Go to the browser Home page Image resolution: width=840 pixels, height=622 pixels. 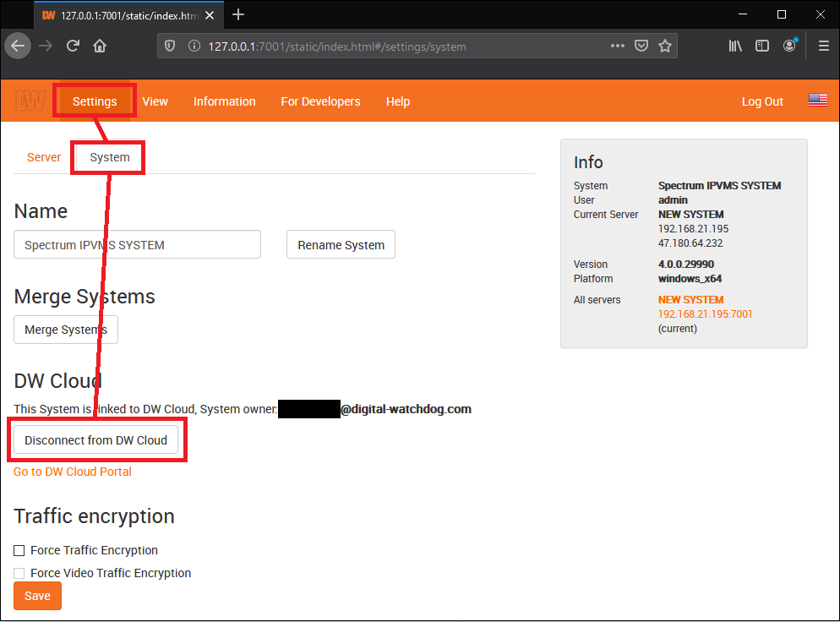point(100,46)
